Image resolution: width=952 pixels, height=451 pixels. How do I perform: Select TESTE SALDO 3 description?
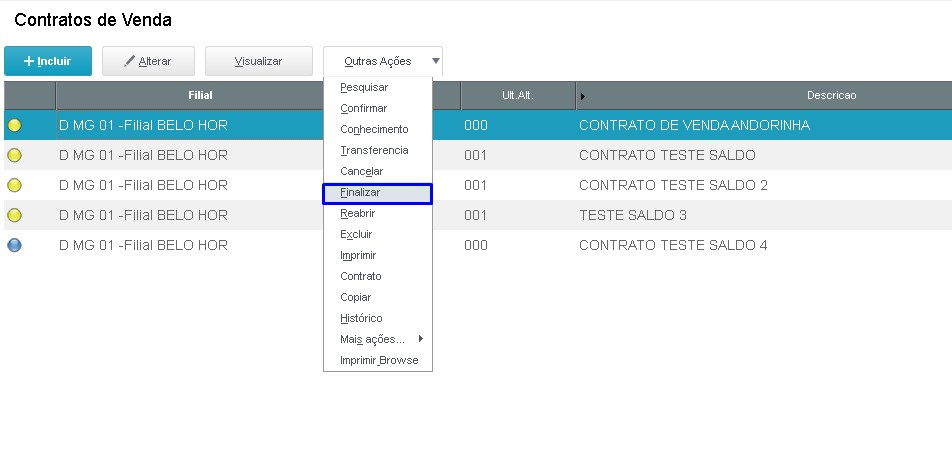point(633,215)
